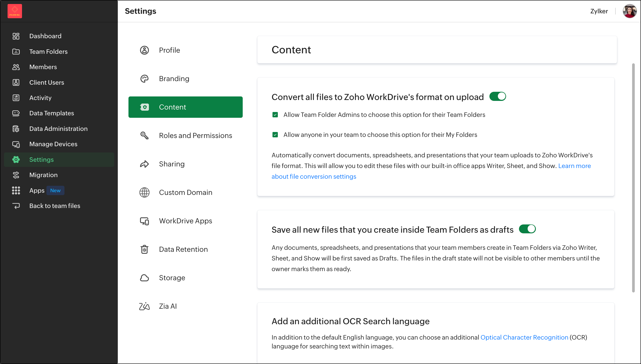Image resolution: width=641 pixels, height=364 pixels.
Task: Click the Manage Devices icon
Action: coord(16,144)
